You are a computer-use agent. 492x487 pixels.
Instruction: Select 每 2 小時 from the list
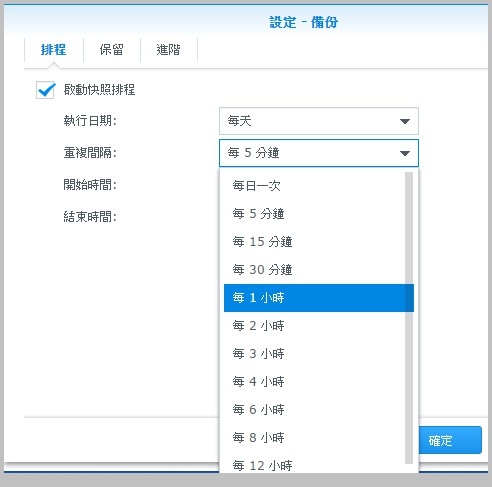(x=319, y=326)
